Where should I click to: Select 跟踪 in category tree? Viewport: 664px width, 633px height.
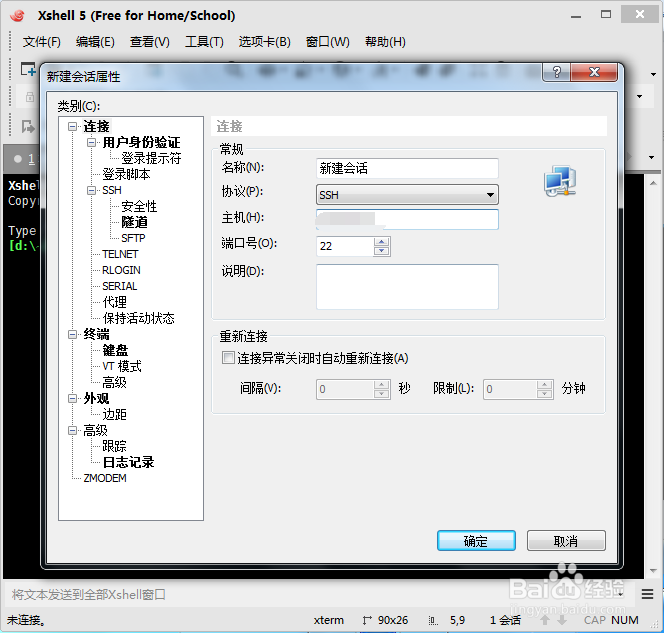[114, 446]
